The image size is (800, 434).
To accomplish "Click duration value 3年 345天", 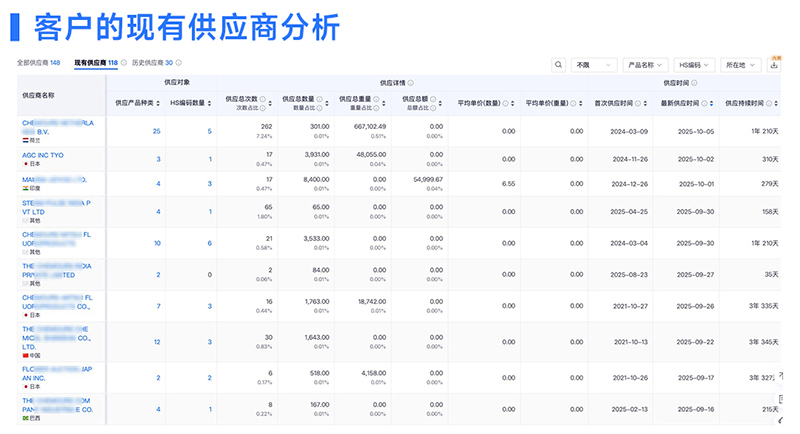I will [764, 342].
